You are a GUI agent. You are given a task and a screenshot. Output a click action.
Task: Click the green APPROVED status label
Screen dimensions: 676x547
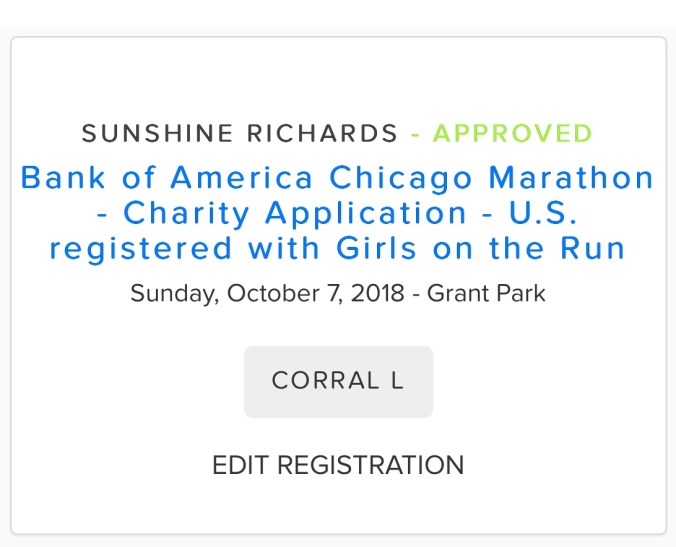click(x=513, y=133)
